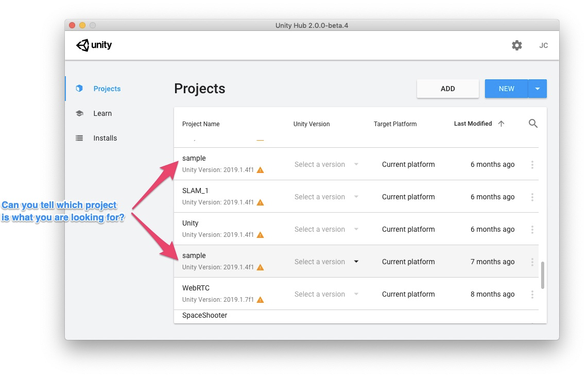The width and height of the screenshot is (588, 378).
Task: Click the Unity logo in the header
Action: 94,45
